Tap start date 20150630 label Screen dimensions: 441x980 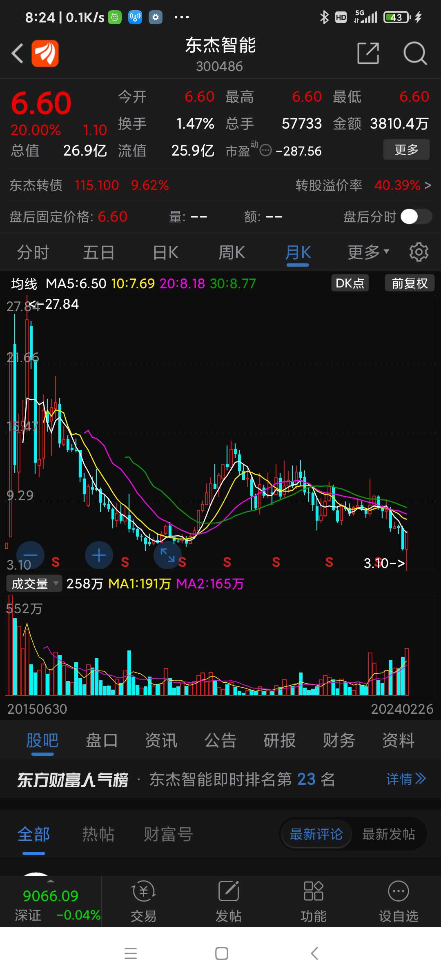[37, 709]
